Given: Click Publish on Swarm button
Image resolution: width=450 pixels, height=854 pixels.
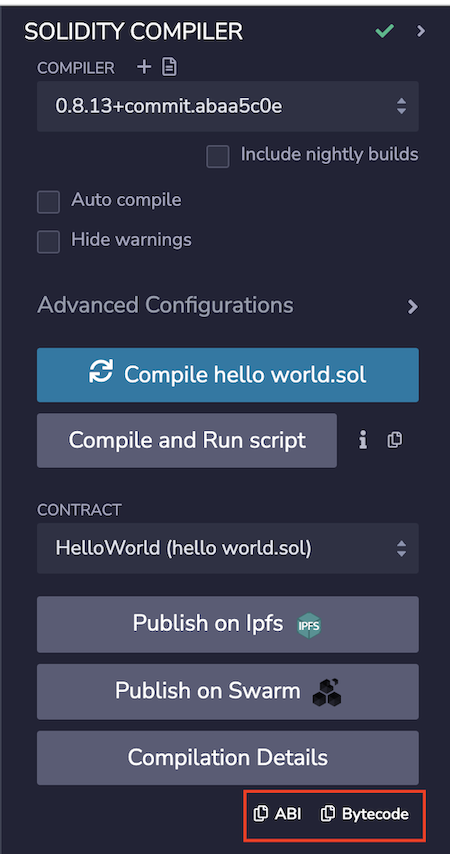Looking at the screenshot, I should point(228,692).
